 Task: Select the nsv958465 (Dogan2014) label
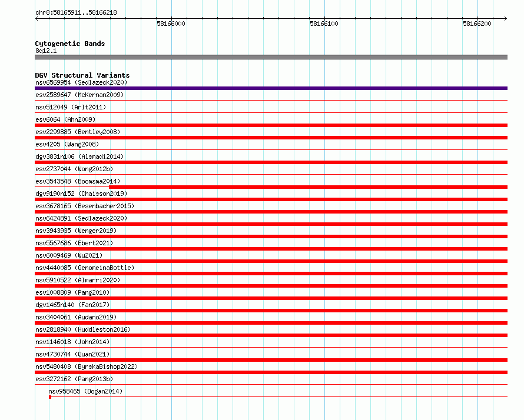pos(85,391)
